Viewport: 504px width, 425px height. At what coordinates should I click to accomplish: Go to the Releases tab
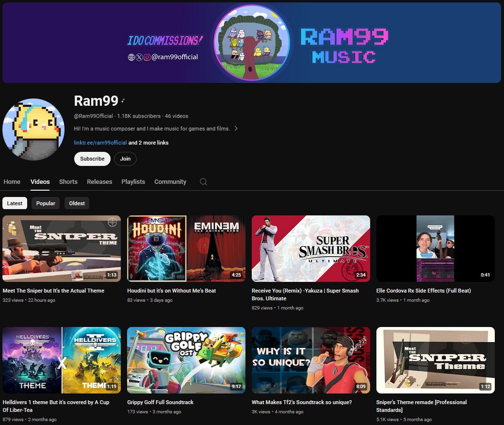tap(99, 181)
